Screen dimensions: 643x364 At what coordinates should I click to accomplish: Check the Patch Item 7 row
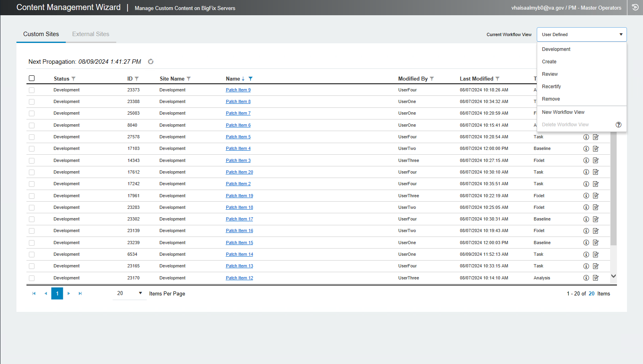[x=32, y=113]
